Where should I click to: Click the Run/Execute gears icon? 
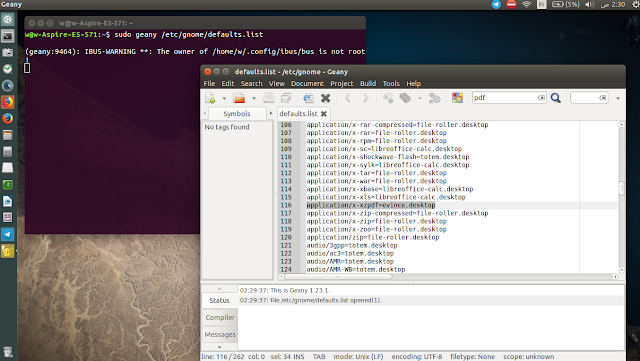point(434,98)
